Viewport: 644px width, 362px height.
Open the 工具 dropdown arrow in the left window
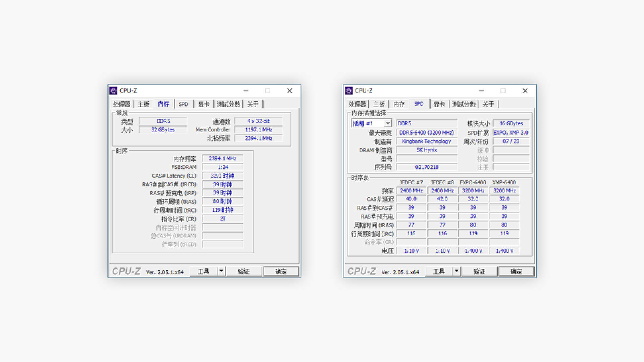pos(221,271)
